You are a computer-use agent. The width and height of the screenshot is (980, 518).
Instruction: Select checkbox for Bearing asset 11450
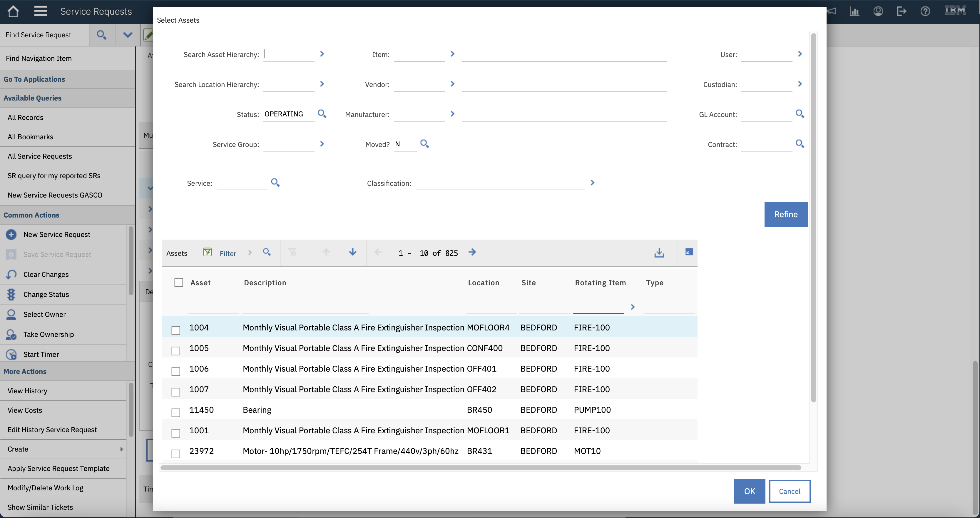pyautogui.click(x=176, y=412)
